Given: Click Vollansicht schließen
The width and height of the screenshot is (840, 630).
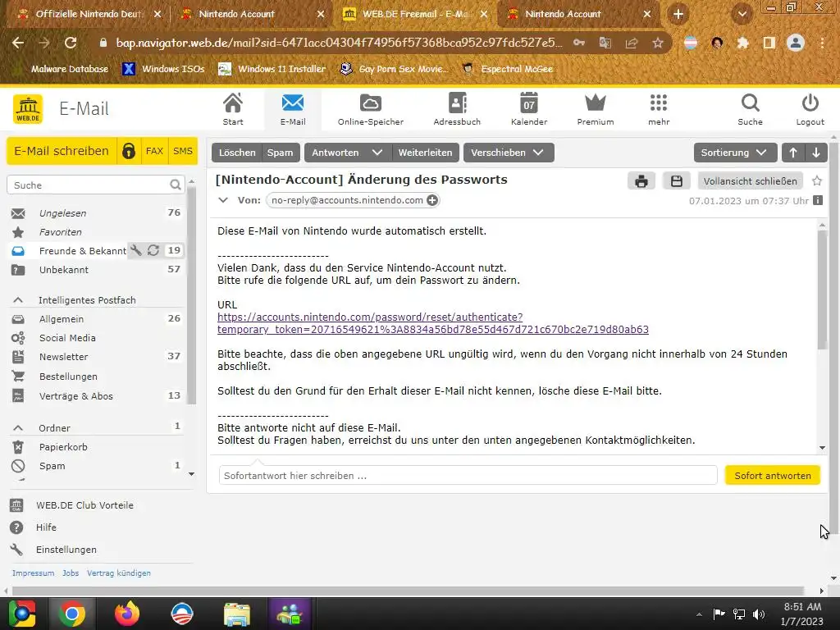Looking at the screenshot, I should point(750,181).
